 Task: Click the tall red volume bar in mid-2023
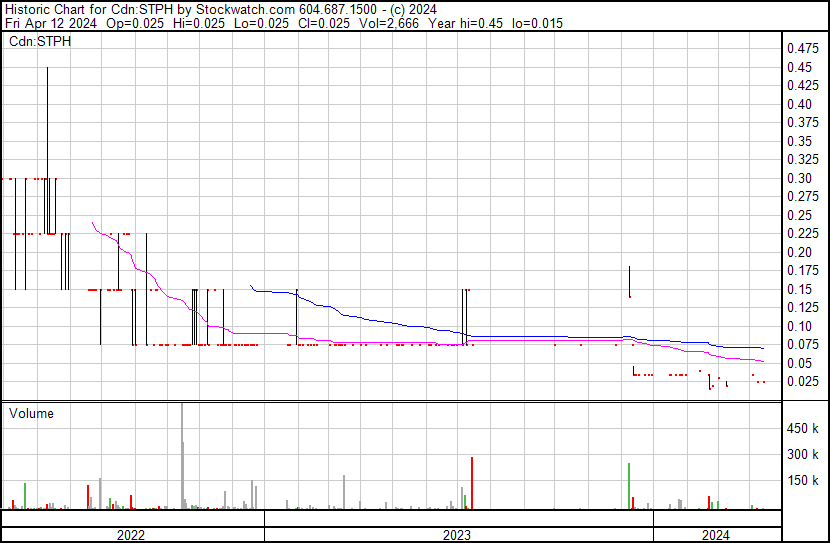471,483
